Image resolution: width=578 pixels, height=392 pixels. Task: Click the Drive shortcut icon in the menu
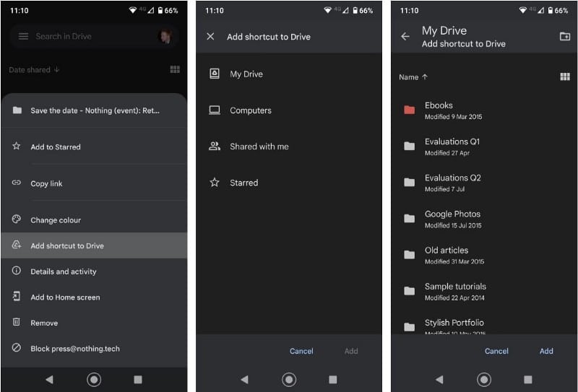point(16,245)
